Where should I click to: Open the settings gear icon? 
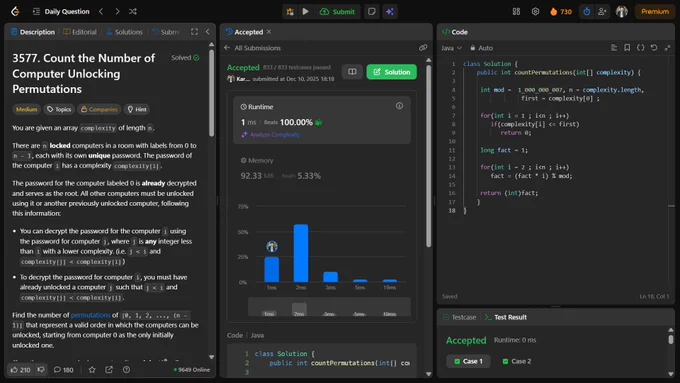pyautogui.click(x=535, y=12)
